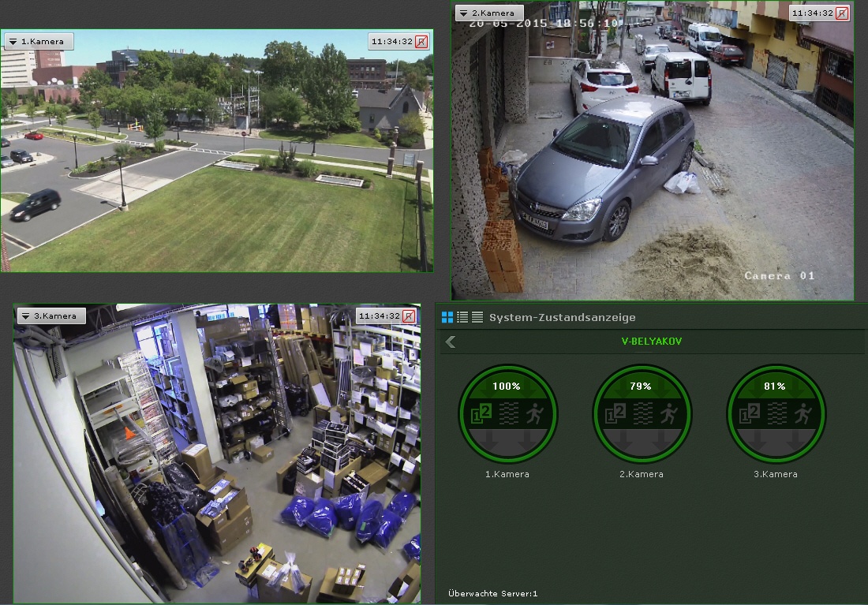
Task: Click the V-BELYAKOV server name
Action: [x=652, y=342]
